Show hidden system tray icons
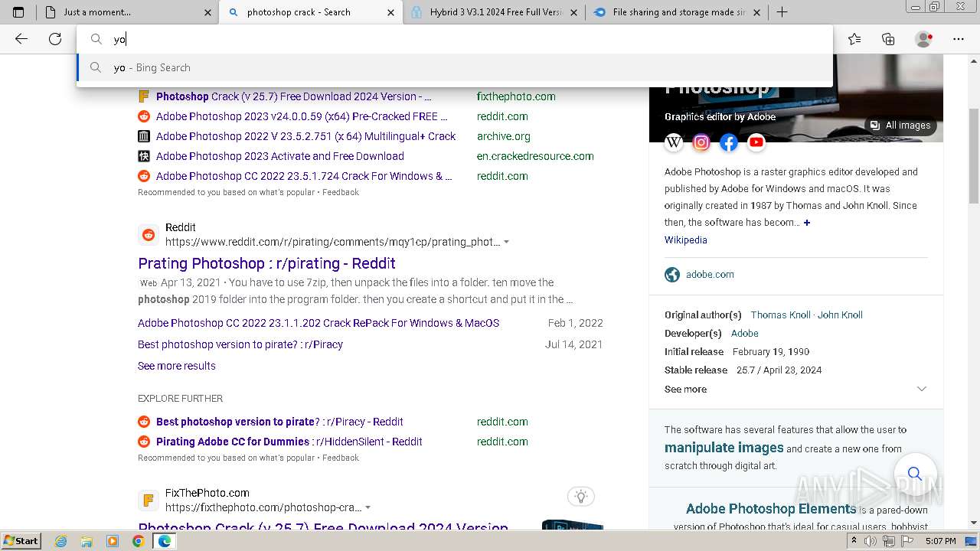980x551 pixels. coord(854,541)
